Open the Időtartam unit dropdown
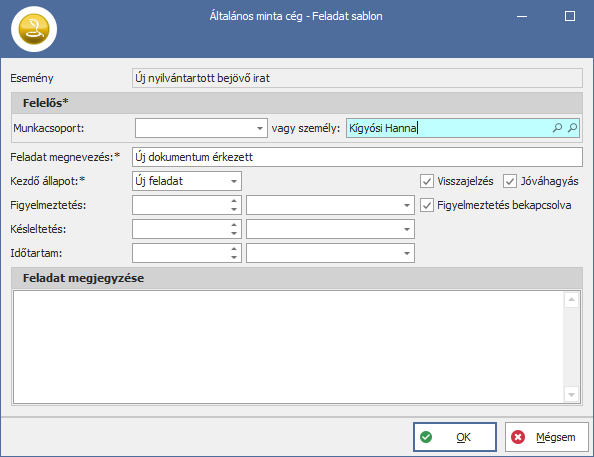Viewport: 594px width, 457px height. click(407, 253)
